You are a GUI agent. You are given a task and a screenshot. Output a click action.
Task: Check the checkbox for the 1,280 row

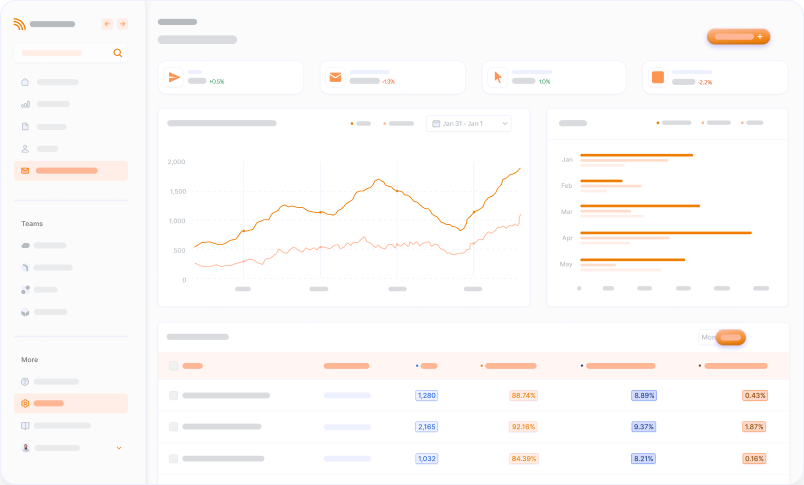[173, 396]
